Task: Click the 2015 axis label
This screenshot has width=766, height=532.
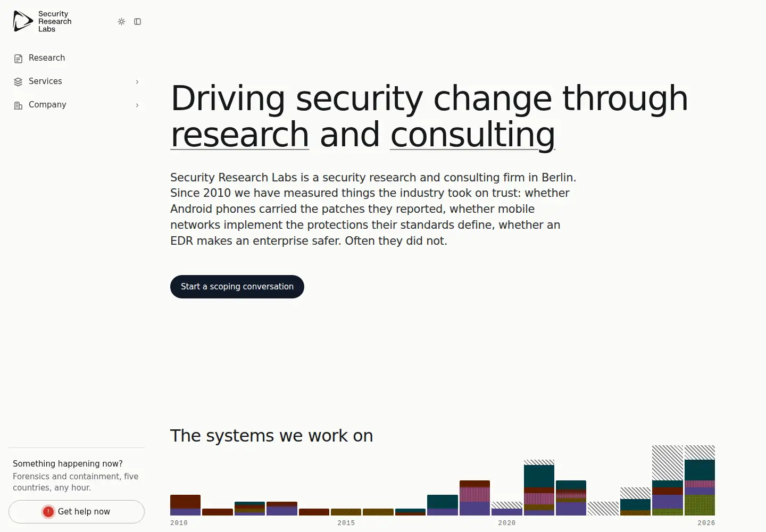Action: point(346,523)
